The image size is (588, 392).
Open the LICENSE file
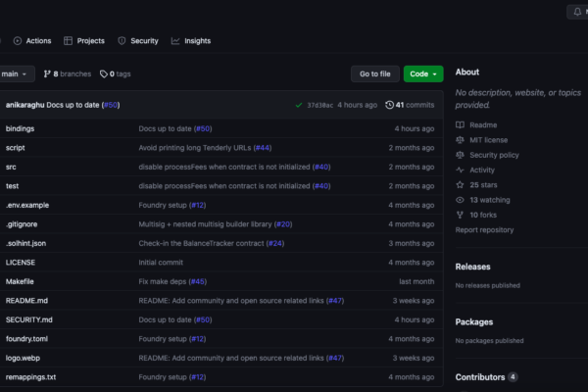[21, 263]
